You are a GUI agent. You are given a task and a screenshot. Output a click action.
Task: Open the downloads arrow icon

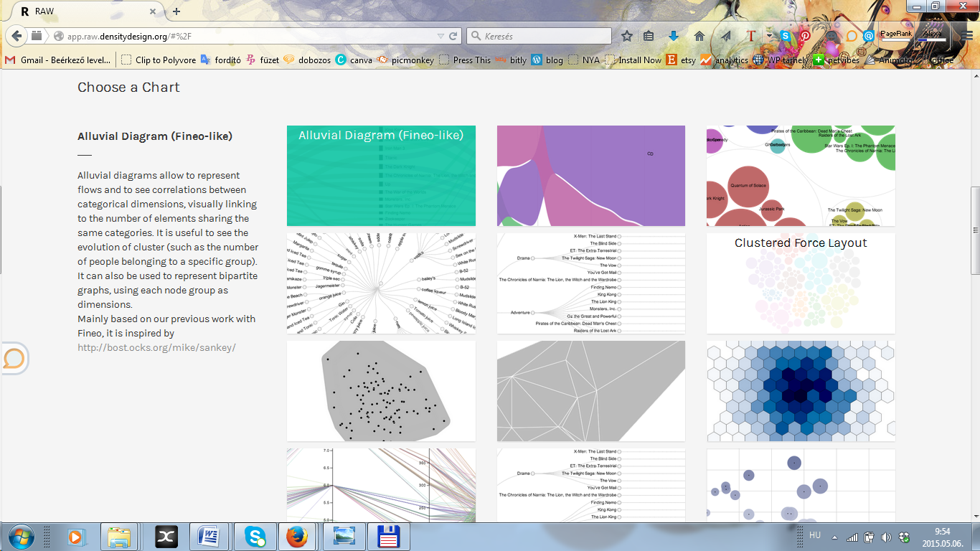(673, 36)
